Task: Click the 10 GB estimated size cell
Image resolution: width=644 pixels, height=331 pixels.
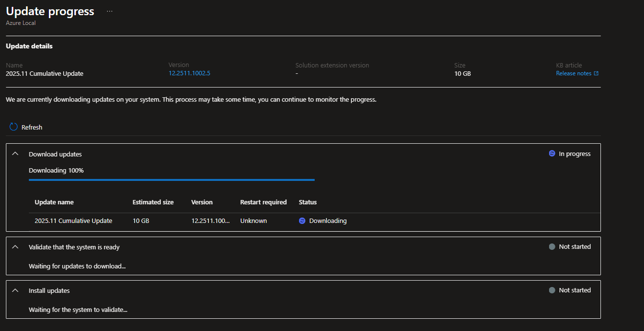Action: tap(141, 221)
